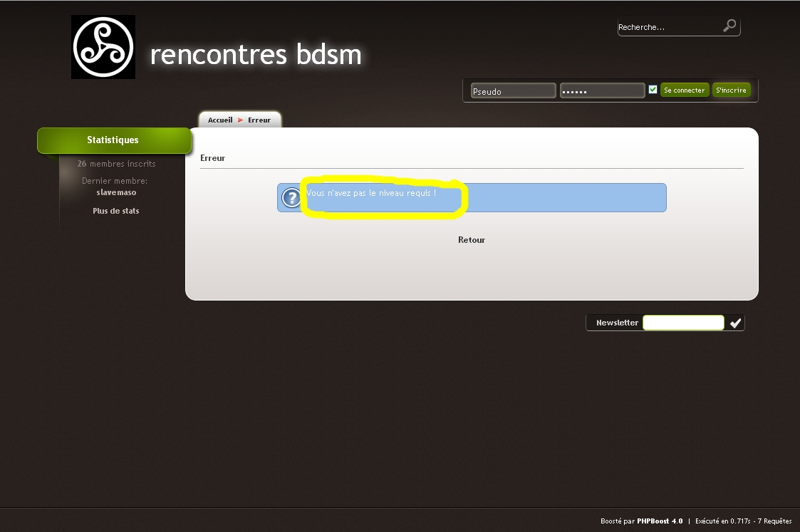Click the password input field
The image size is (800, 532).
click(x=602, y=91)
